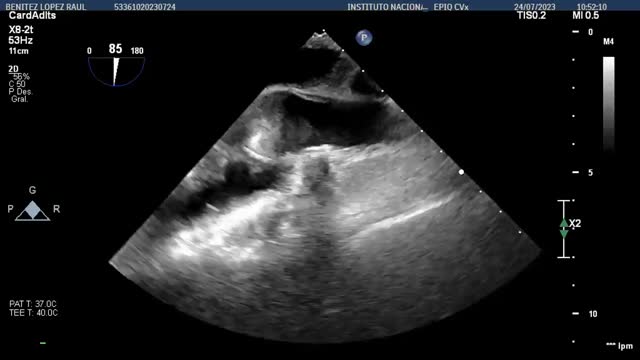Click the TIS0.2 thermal index value
This screenshot has width=640, height=360.
(x=531, y=16)
